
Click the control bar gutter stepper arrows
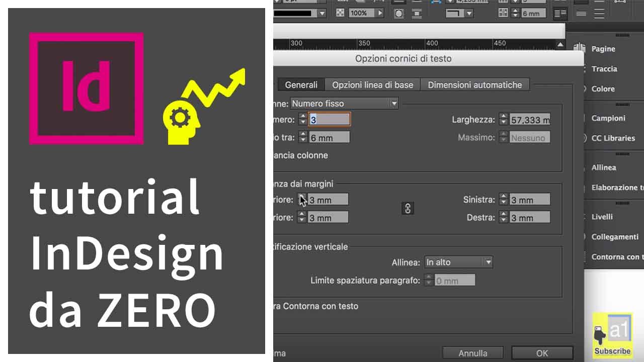tap(515, 13)
